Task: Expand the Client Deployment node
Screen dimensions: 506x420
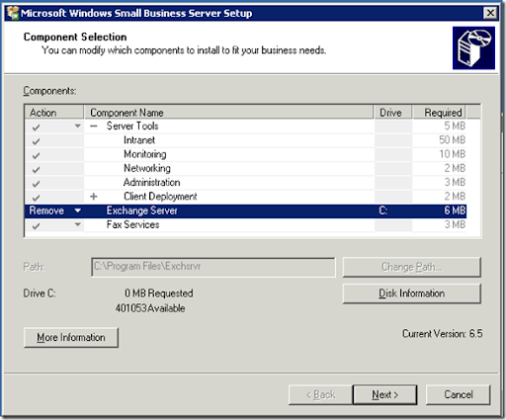Action: click(x=94, y=197)
